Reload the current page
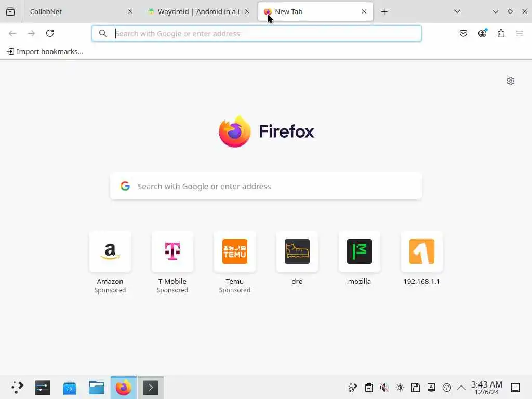The image size is (532, 399). tap(50, 33)
